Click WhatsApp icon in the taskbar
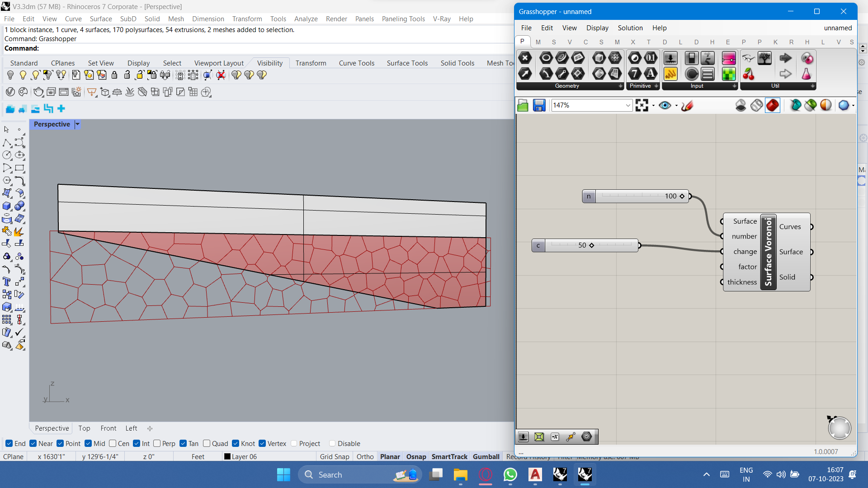 510,475
